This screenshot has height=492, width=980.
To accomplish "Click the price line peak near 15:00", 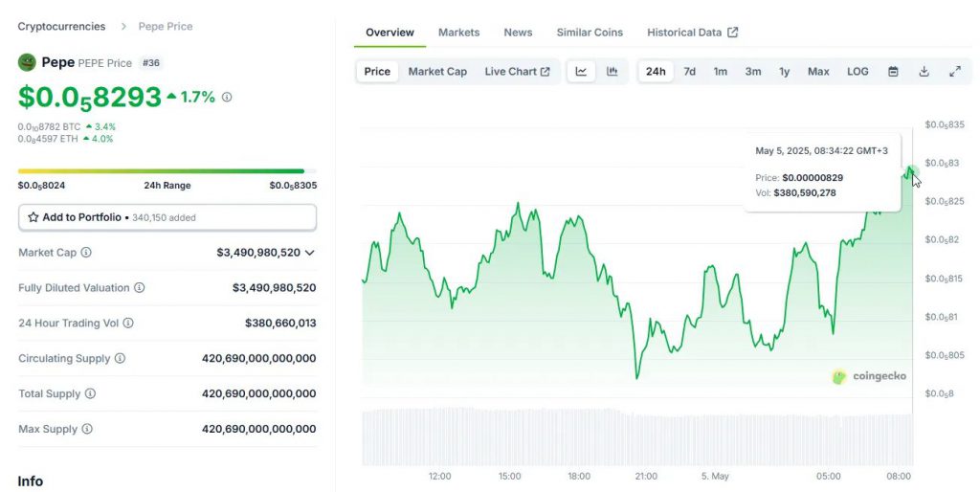I will 518,204.
